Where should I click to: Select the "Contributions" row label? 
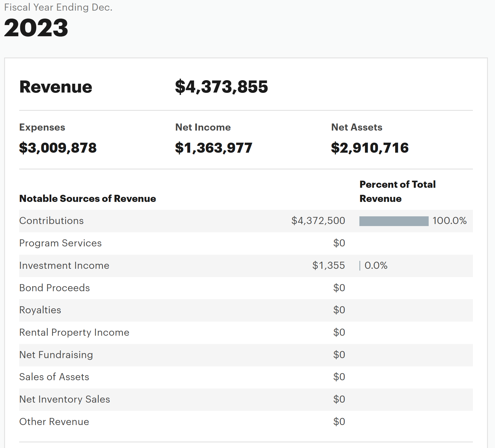click(52, 221)
